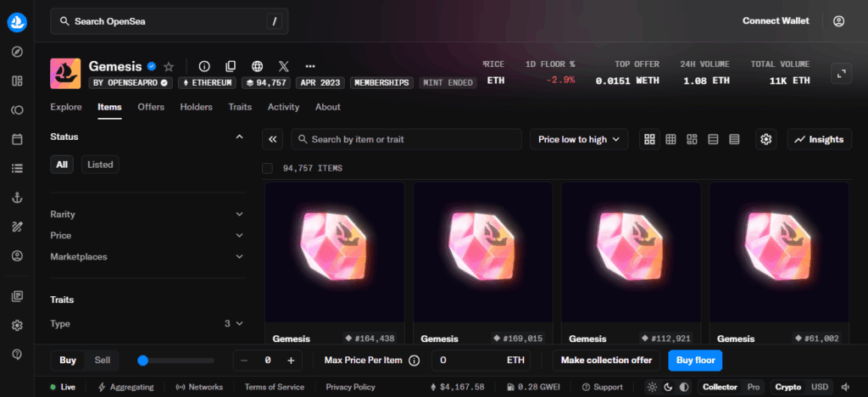Open the tokens coin icon in sidebar
The width and height of the screenshot is (868, 397).
(17, 110)
